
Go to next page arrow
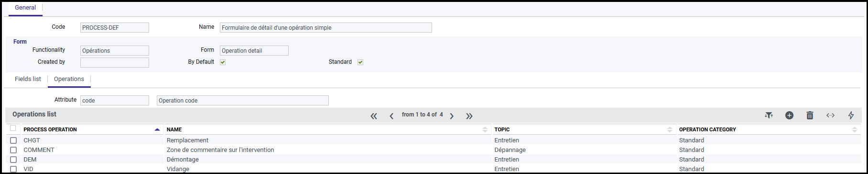point(452,116)
